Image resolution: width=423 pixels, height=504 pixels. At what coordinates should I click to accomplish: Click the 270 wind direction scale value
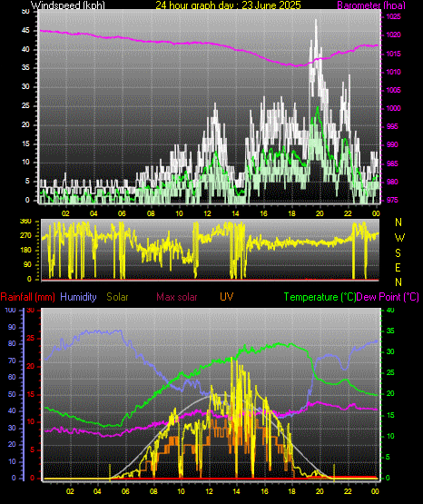(25, 235)
